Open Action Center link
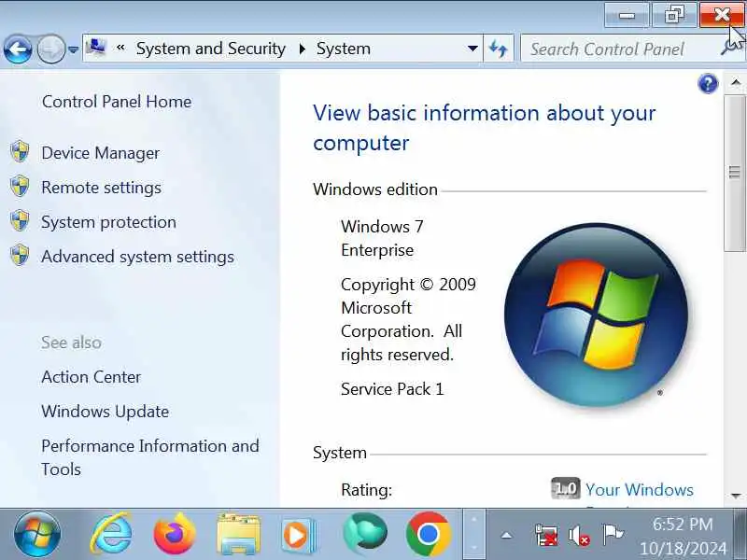This screenshot has width=747, height=560. (x=91, y=377)
